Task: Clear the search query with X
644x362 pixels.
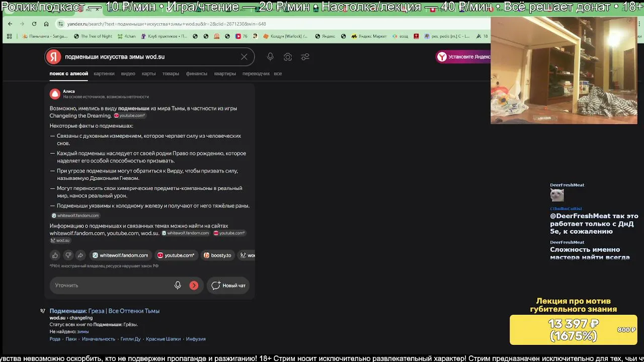Action: click(x=244, y=57)
